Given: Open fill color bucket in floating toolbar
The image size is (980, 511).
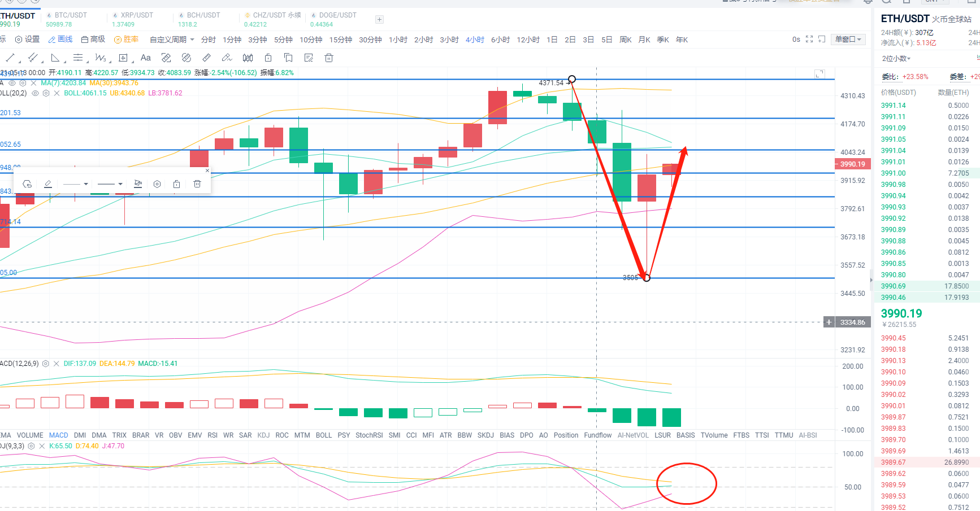Looking at the screenshot, I should coord(138,184).
